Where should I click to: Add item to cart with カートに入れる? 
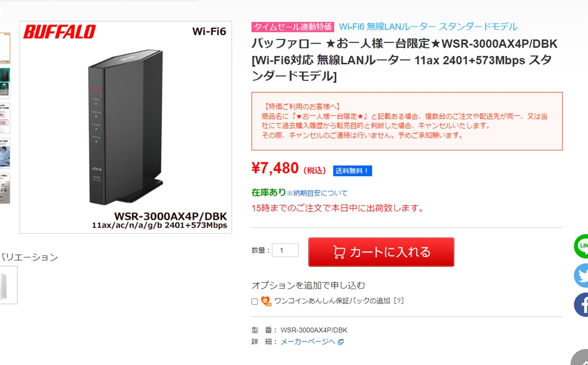[x=381, y=252]
